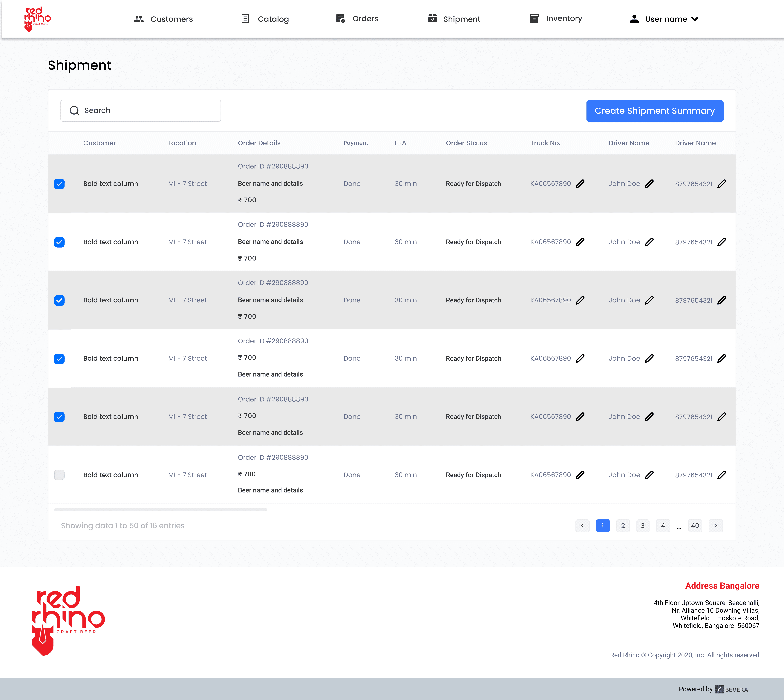The height and width of the screenshot is (700, 784).
Task: Edit truck number in the first row
Action: point(580,184)
